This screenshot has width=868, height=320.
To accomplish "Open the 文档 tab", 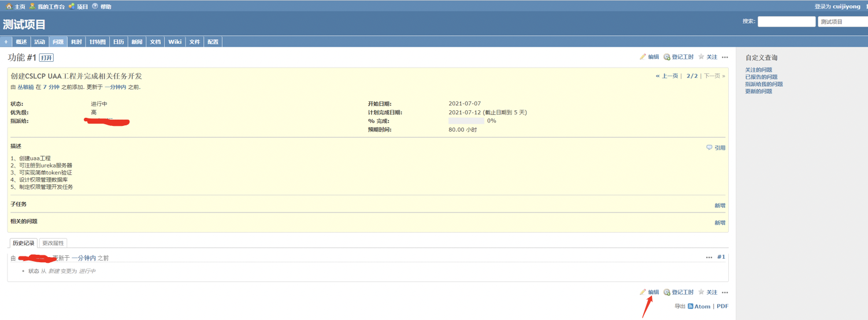I will coord(155,42).
